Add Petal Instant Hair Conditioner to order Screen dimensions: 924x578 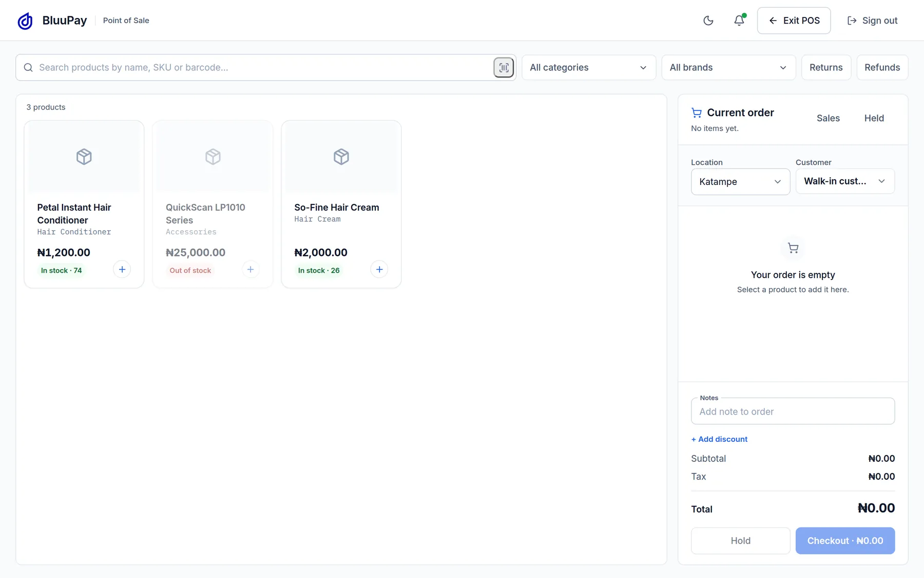tap(122, 269)
